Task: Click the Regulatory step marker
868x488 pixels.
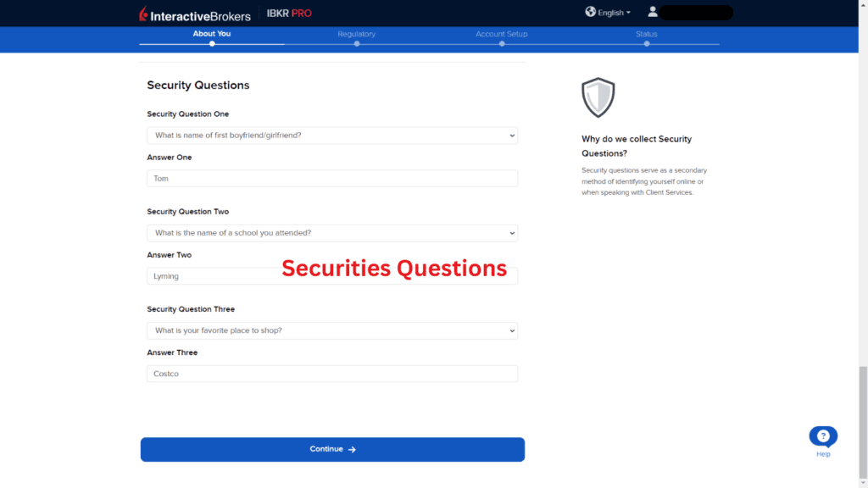Action: click(x=356, y=43)
